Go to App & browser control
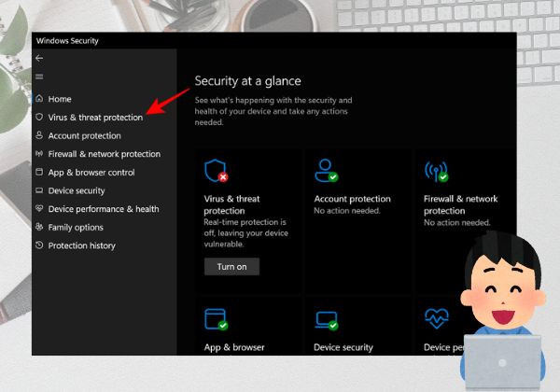560x392 pixels. [x=91, y=173]
